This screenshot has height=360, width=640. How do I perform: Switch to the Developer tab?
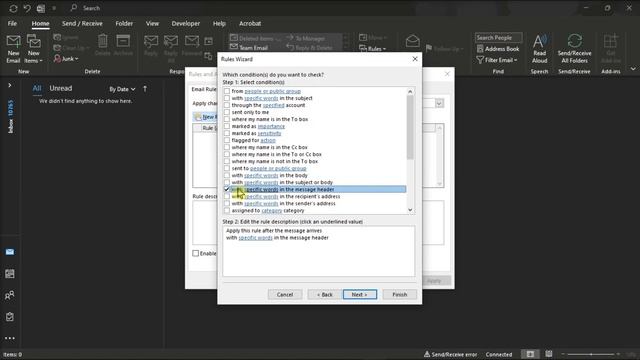pos(186,24)
